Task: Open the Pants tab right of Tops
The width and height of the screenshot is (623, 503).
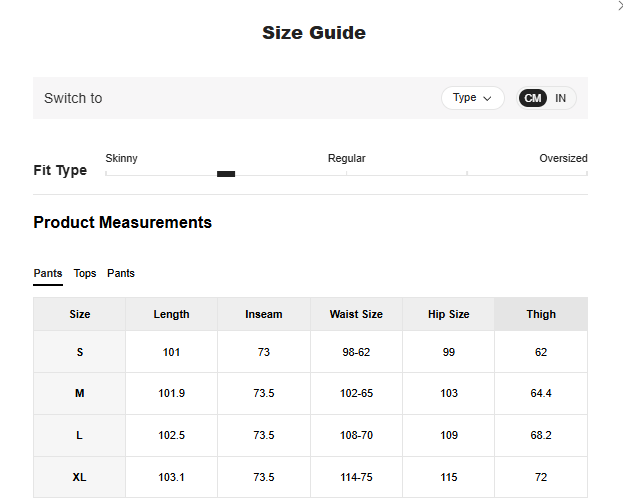Action: coord(121,273)
